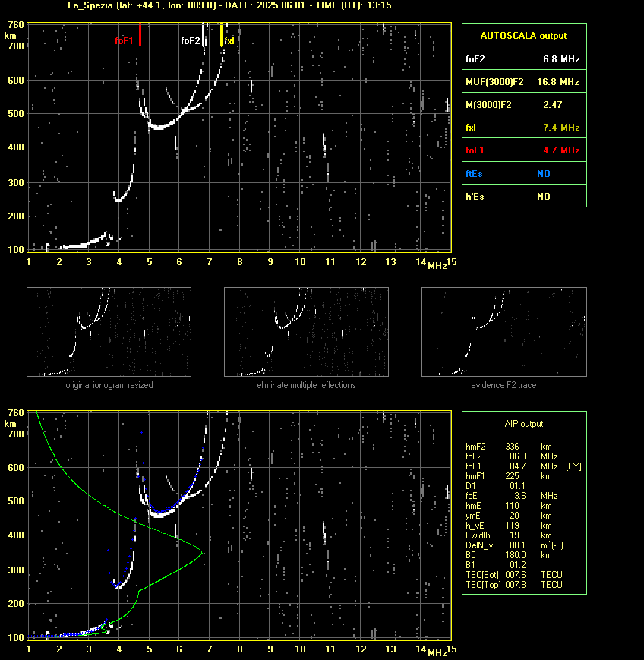Click the F2 trace cusp in top ionogram

pos(157,127)
